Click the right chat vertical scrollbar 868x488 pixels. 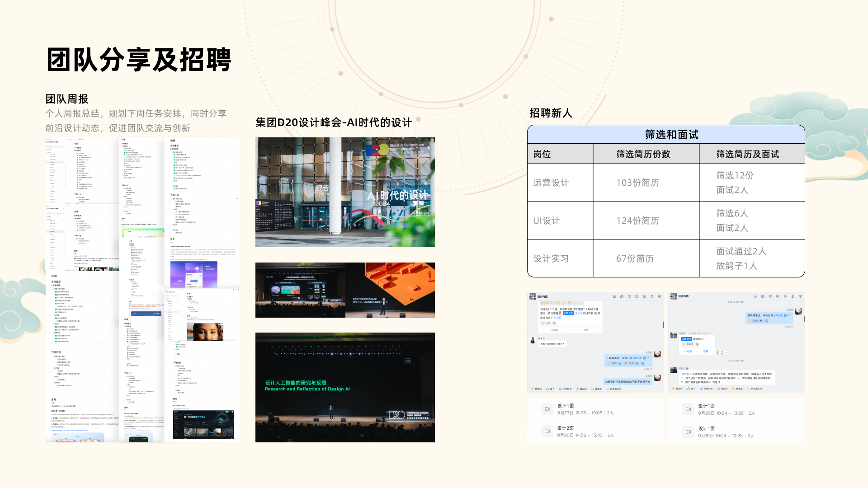[x=805, y=319]
